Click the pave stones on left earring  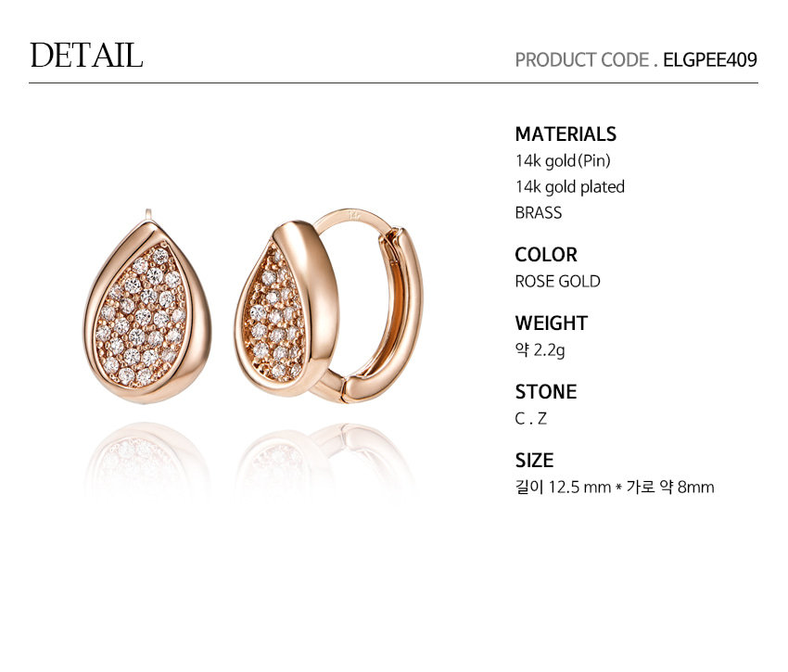[x=143, y=316]
